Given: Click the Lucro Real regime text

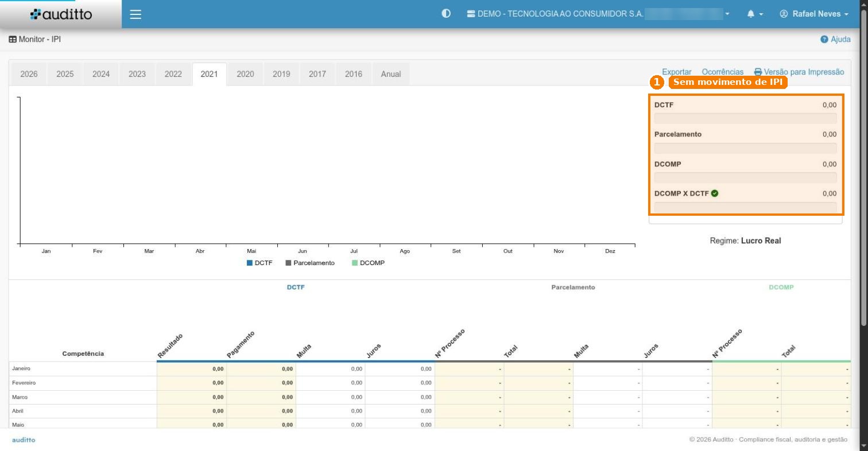Looking at the screenshot, I should [761, 241].
